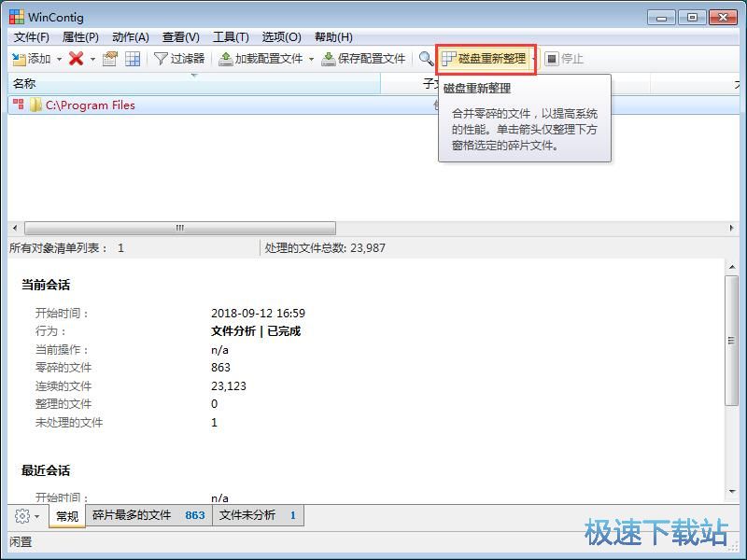Open the 工具(T) menu
The width and height of the screenshot is (747, 560).
tap(231, 37)
